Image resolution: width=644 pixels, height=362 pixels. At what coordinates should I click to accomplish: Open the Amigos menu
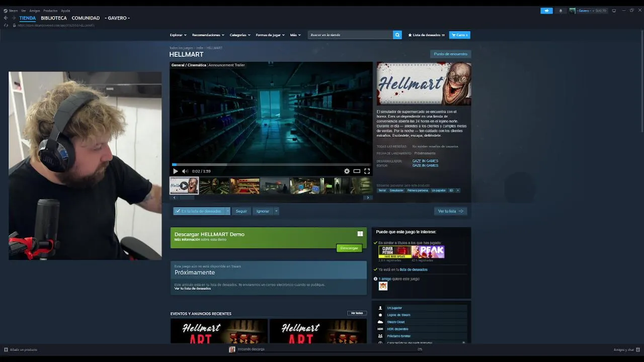[35, 11]
